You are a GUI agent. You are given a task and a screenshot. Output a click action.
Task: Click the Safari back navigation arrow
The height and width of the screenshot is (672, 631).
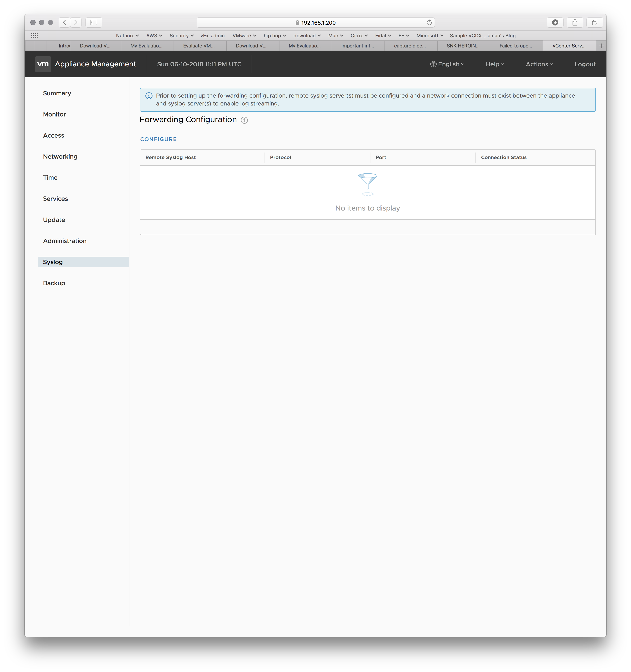pos(64,22)
